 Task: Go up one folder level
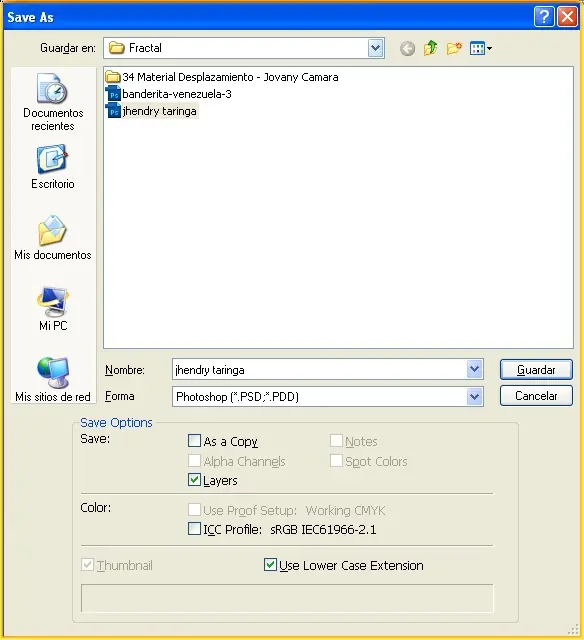(430, 48)
